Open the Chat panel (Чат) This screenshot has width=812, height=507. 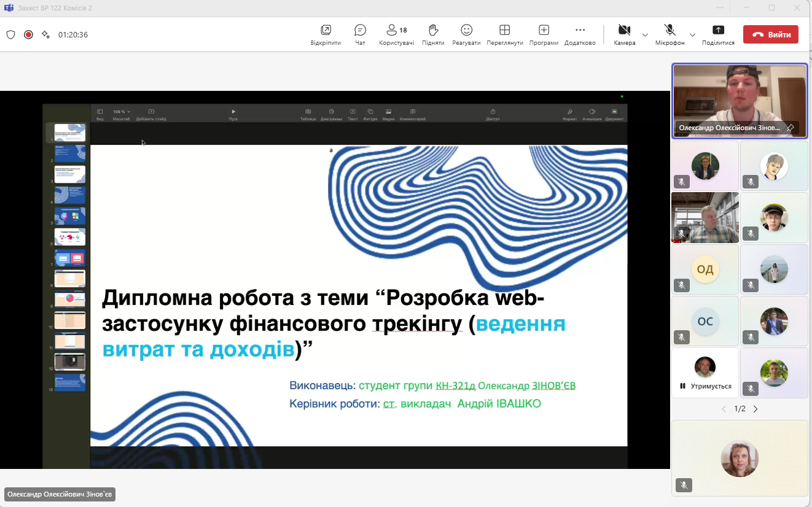click(360, 34)
